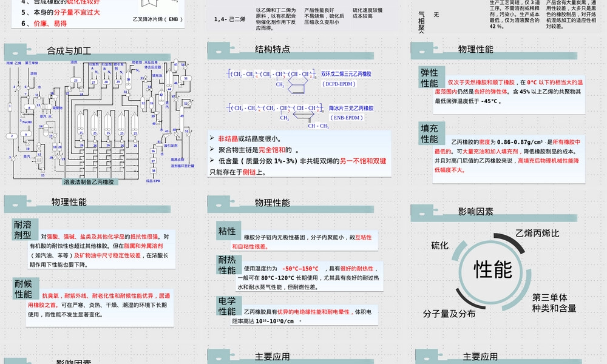Click the line "6、价廉、易得"
The width and height of the screenshot is (607, 364).
tap(44, 24)
